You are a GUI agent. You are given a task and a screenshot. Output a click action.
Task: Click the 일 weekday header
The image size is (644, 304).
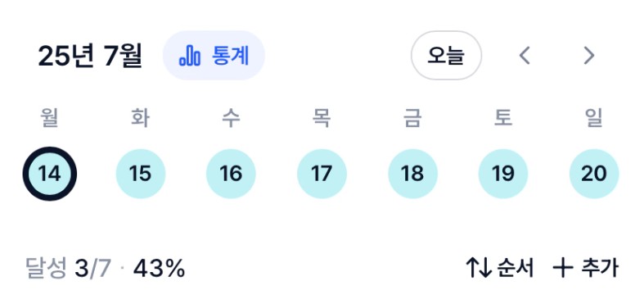click(x=594, y=118)
